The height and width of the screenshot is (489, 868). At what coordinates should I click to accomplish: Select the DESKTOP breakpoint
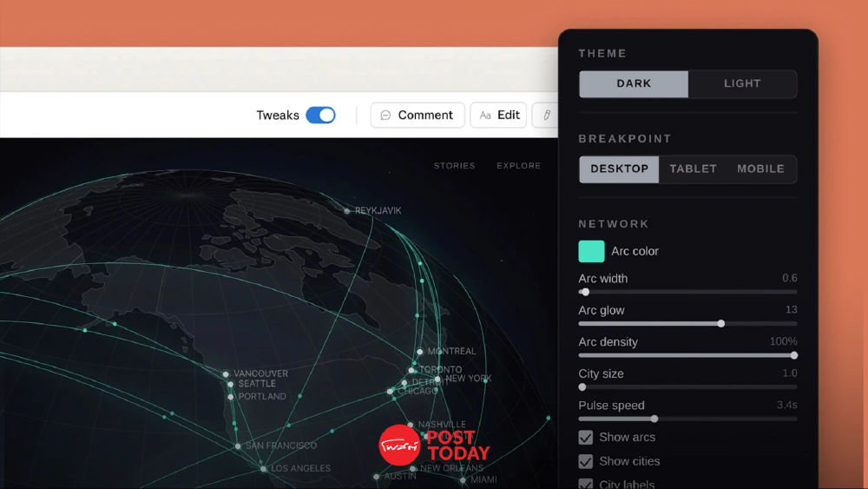click(x=619, y=169)
